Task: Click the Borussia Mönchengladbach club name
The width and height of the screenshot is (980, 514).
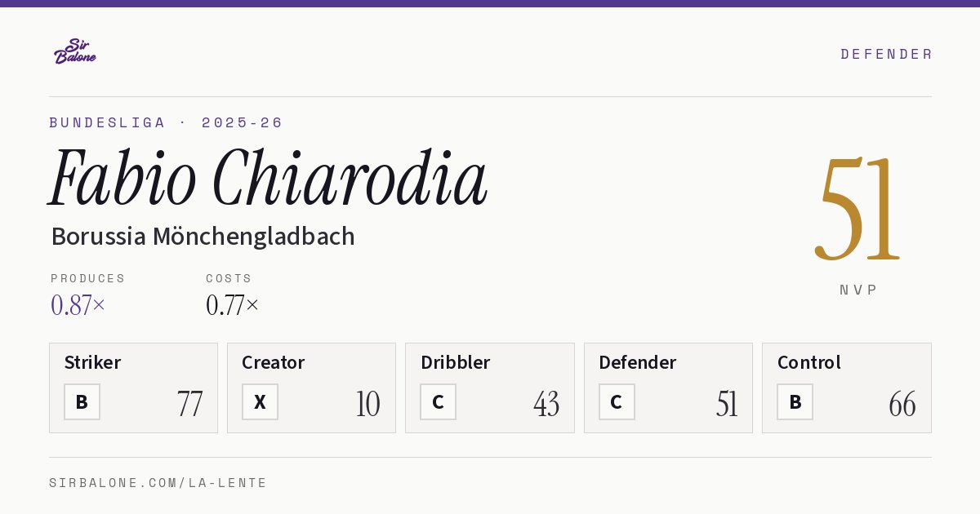Action: 203,237
